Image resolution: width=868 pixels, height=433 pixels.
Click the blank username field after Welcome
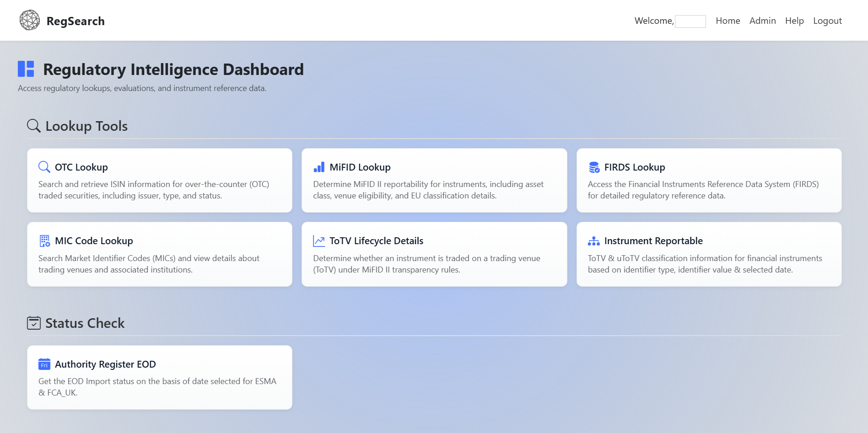690,21
